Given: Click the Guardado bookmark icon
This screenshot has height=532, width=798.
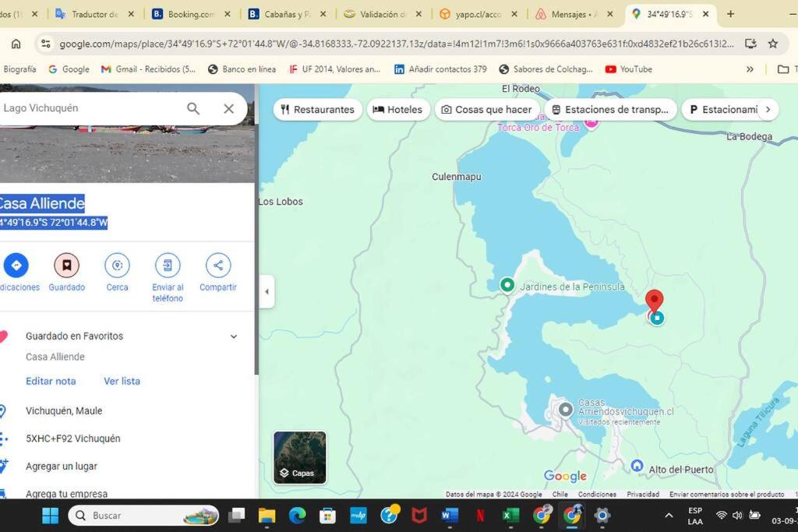Looking at the screenshot, I should tap(67, 265).
